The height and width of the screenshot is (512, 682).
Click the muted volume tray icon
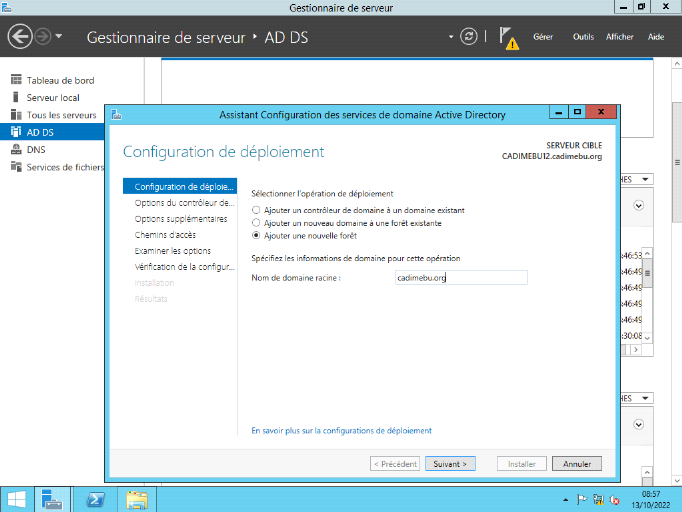pyautogui.click(x=615, y=500)
